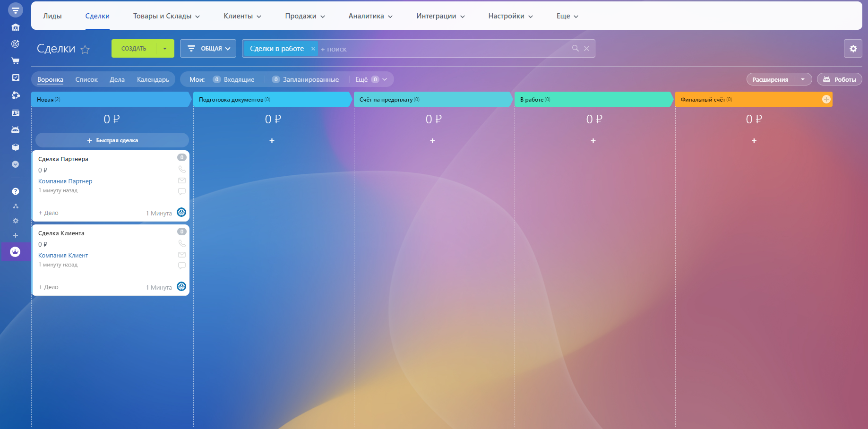Expand the Создать button dropdown arrow
The width and height of the screenshot is (868, 429).
165,49
